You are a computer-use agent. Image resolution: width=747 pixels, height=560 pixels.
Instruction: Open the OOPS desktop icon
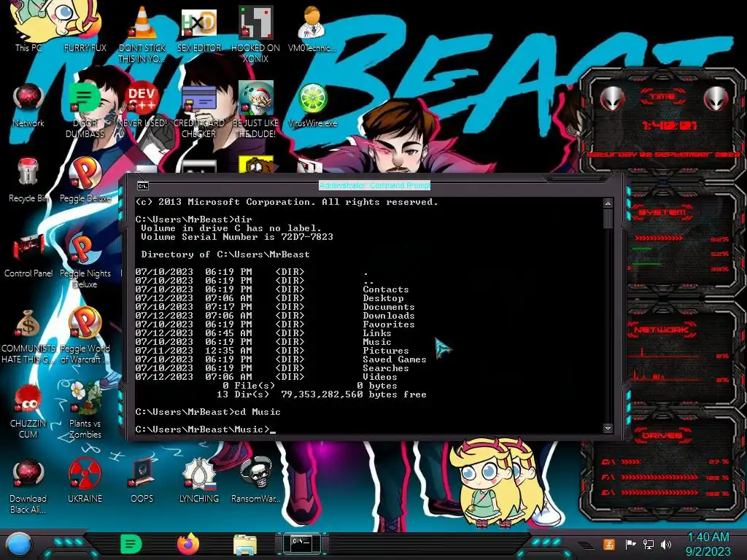pos(142,481)
